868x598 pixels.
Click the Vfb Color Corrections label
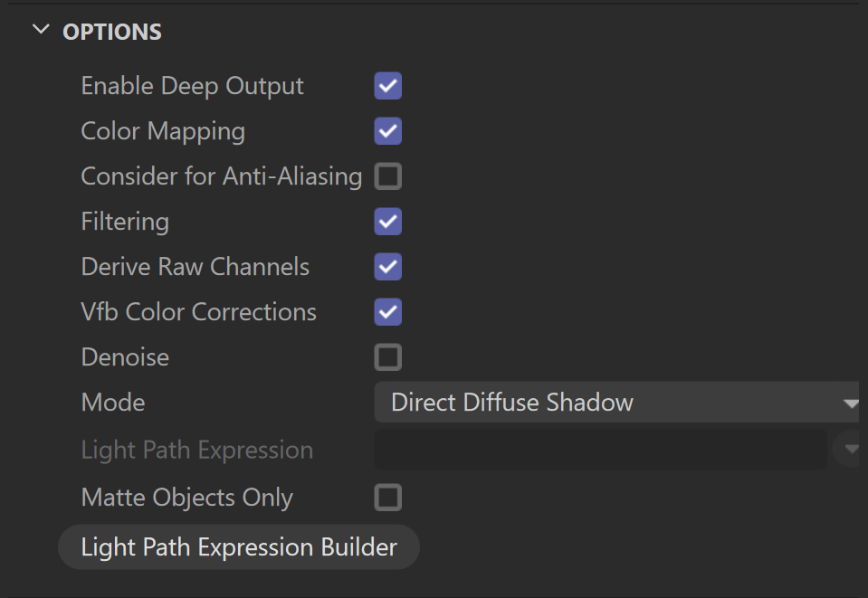coord(199,312)
